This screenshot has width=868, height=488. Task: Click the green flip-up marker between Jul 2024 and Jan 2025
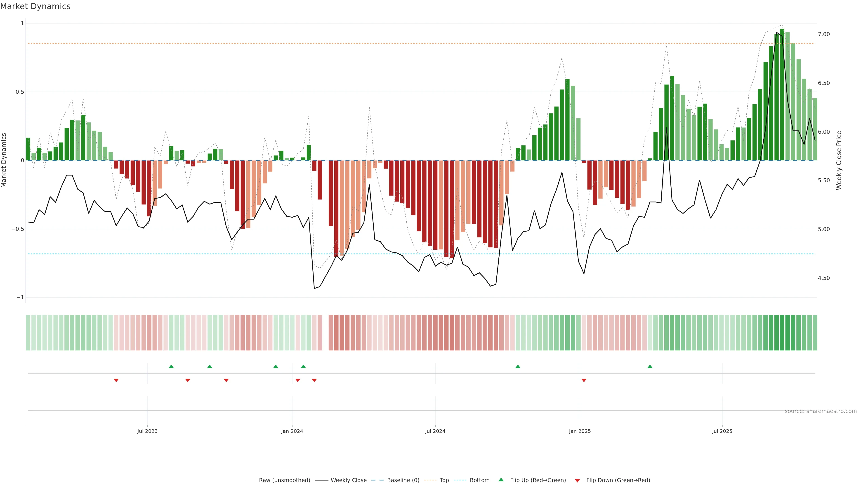tap(518, 366)
